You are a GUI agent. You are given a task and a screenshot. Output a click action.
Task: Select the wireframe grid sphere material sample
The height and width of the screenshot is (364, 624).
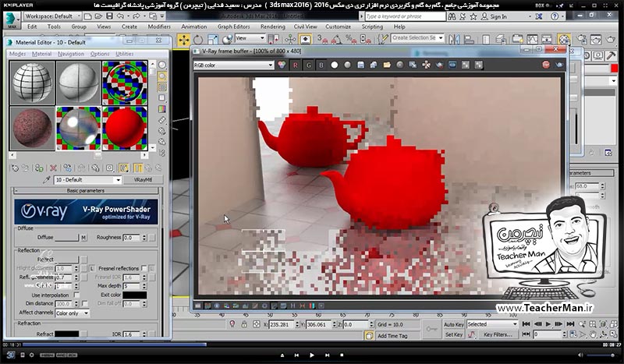coord(32,83)
